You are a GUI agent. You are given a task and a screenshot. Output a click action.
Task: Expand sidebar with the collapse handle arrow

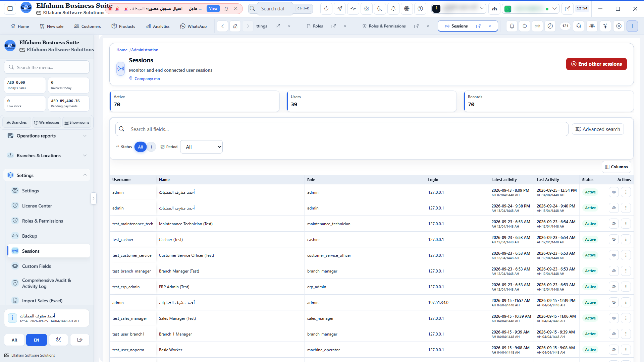coord(94,198)
